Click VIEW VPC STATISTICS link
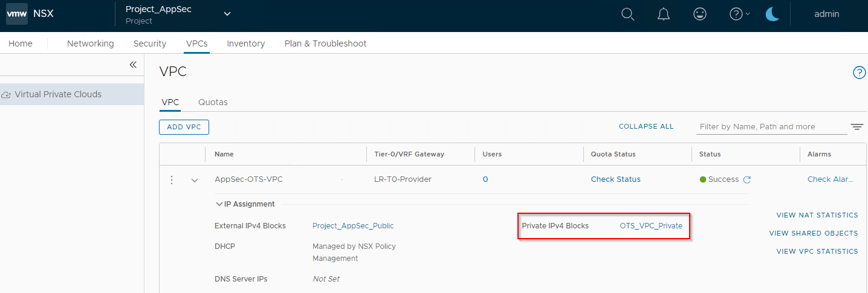868x293 pixels. click(x=817, y=251)
